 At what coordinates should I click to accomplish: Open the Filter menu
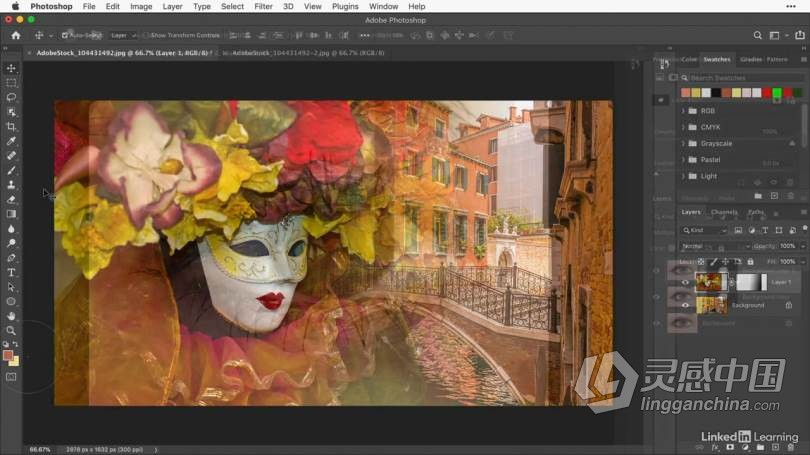[263, 6]
